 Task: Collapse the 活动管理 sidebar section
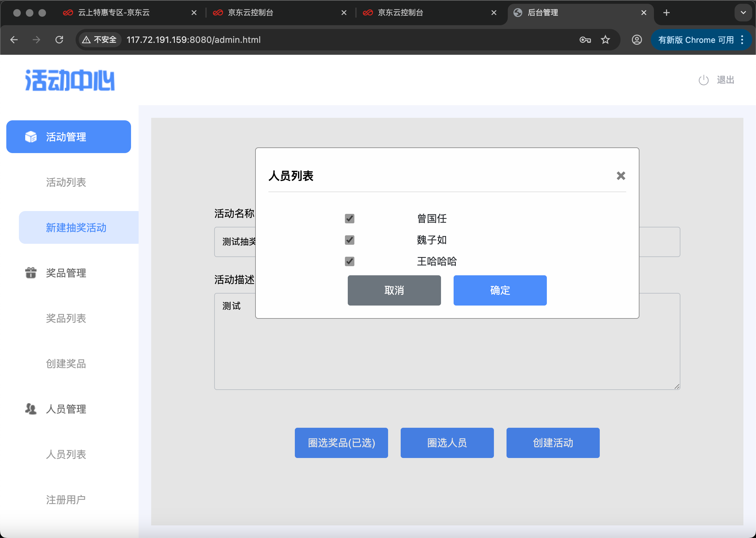pos(69,137)
